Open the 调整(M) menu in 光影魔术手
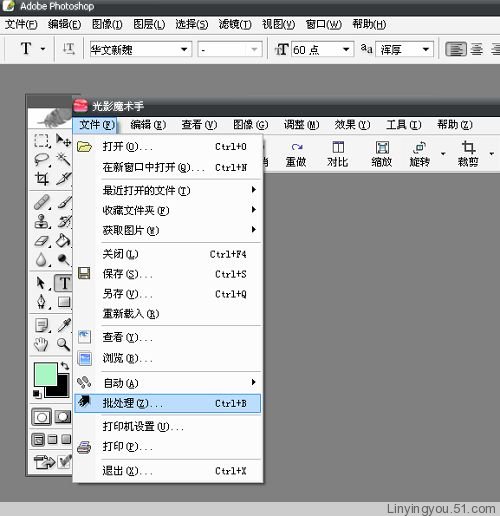Image resolution: width=500 pixels, height=516 pixels. [x=301, y=125]
